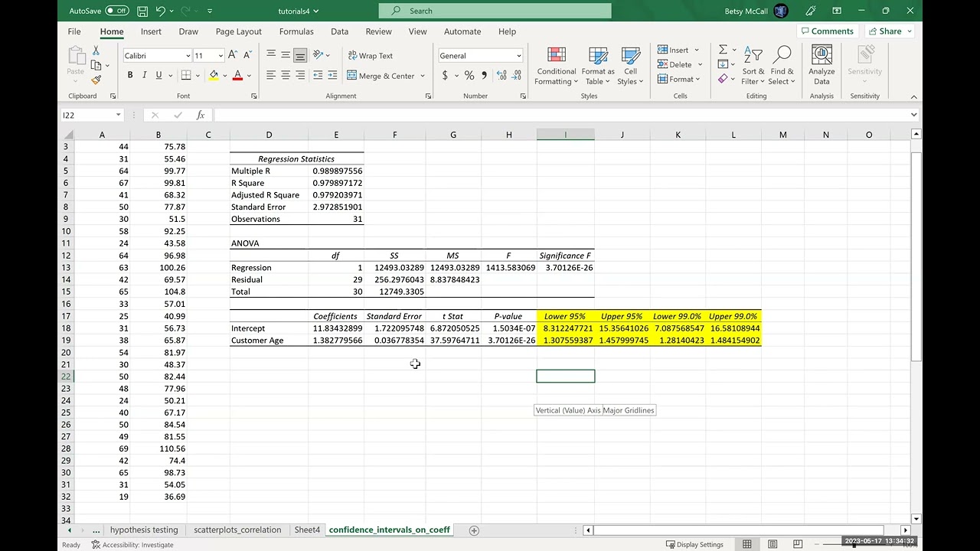This screenshot has width=980, height=551.
Task: Open Cell Styles gallery
Action: point(630,66)
